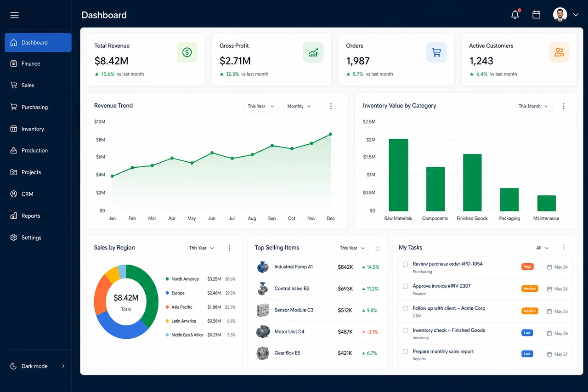Click the Control Valve B2 image
Viewport: 588px width, 392px height.
click(x=263, y=289)
